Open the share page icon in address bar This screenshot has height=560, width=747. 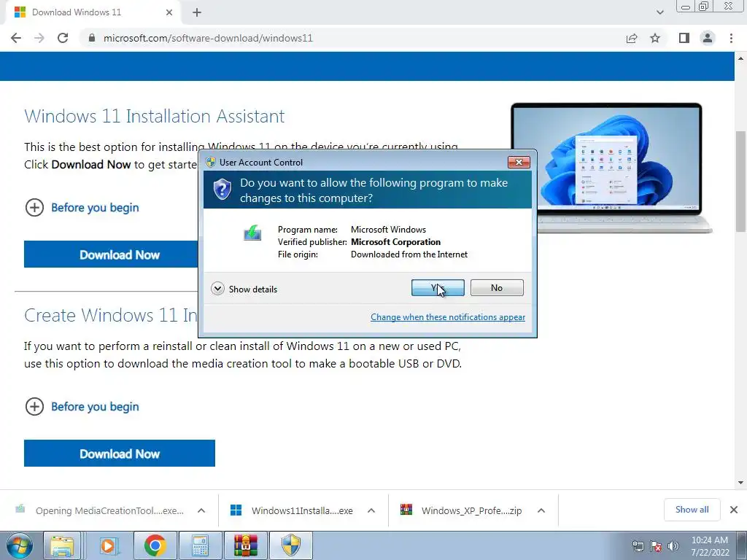[x=632, y=38]
